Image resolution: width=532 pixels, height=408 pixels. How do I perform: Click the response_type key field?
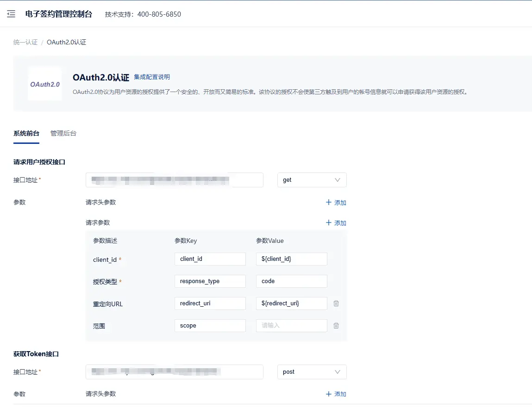[x=210, y=281]
